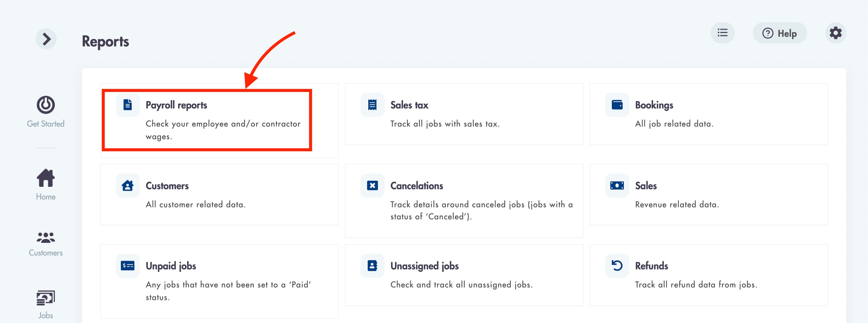The image size is (868, 323).
Task: Click the Sales money bill icon
Action: (x=617, y=186)
